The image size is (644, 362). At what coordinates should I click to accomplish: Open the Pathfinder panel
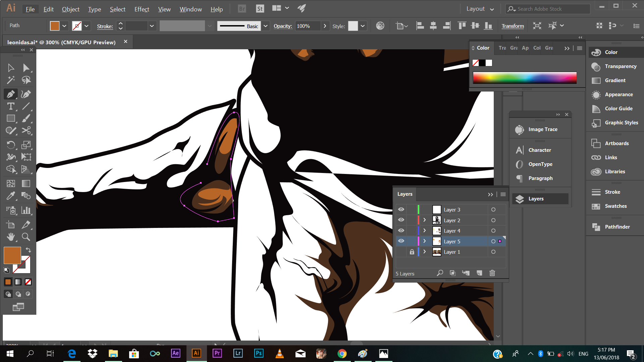tap(617, 227)
